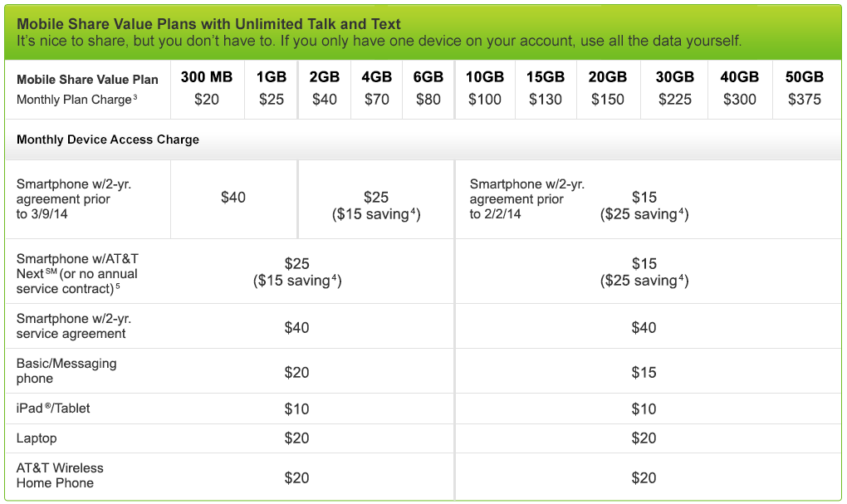Choose the 20GB plan column
The height and width of the screenshot is (504, 847).
(x=608, y=77)
